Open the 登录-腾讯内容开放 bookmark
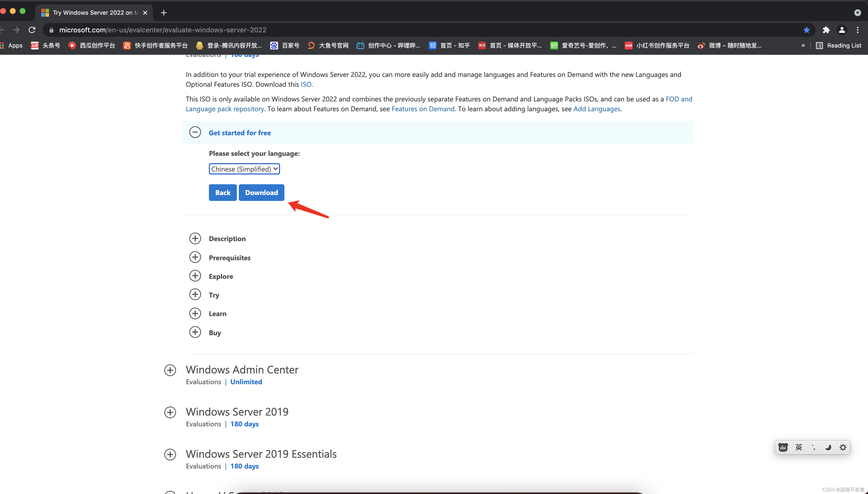The image size is (868, 494). (x=229, y=46)
